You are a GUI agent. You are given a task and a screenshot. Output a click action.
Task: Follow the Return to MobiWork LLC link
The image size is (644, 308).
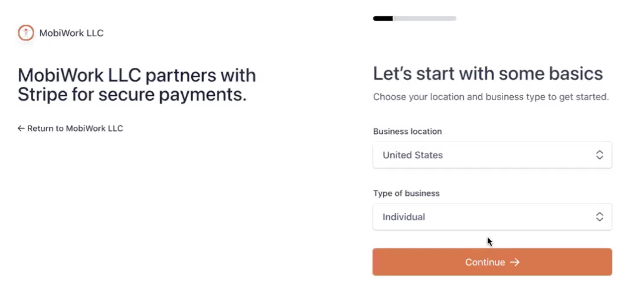[x=75, y=129]
